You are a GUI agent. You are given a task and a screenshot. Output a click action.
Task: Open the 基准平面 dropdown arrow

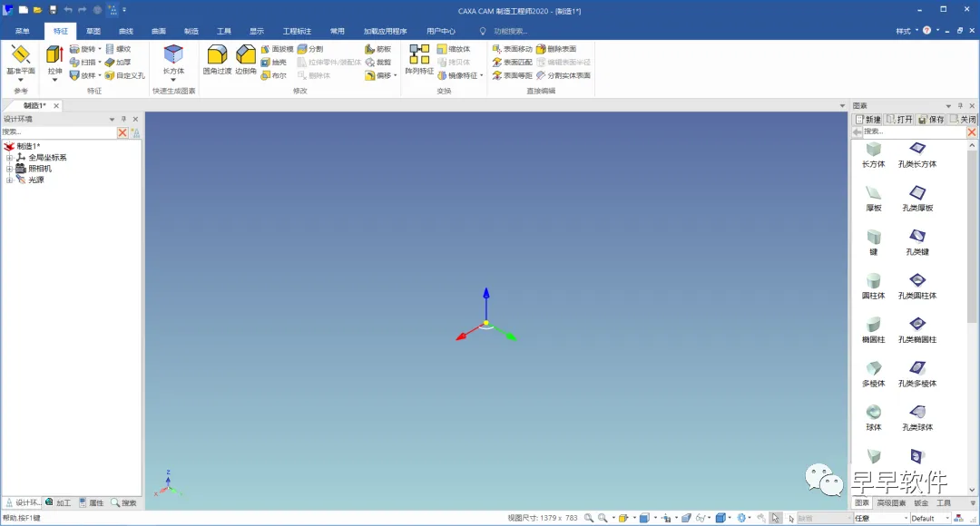point(21,80)
